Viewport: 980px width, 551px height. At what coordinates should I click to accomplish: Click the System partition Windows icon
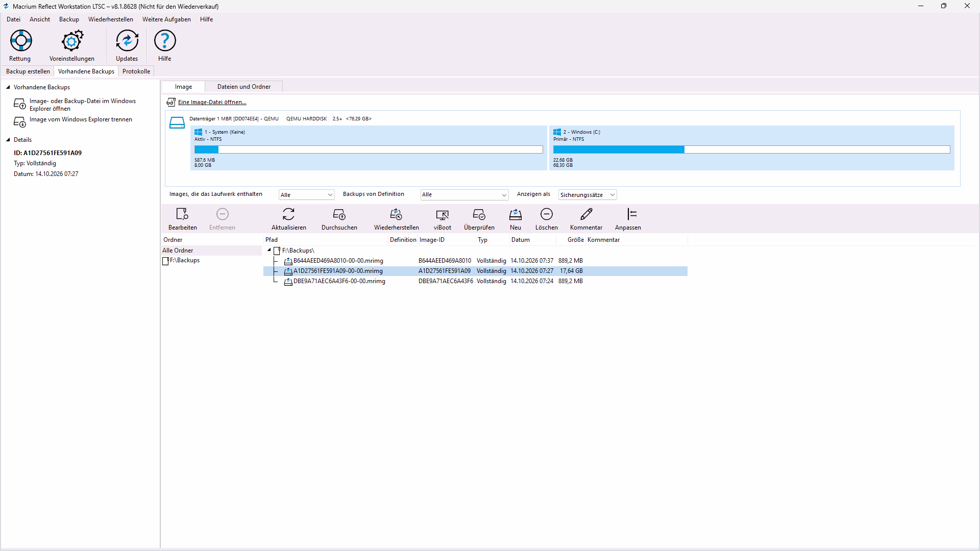tap(199, 132)
